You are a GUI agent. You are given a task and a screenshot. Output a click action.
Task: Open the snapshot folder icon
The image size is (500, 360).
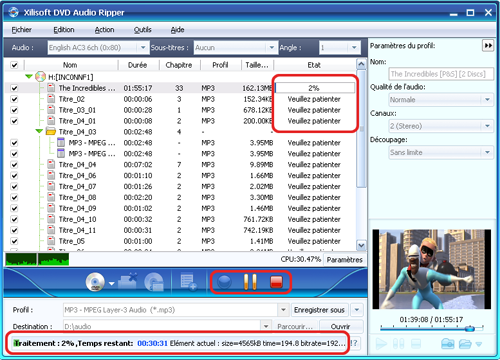pyautogui.click(x=465, y=343)
